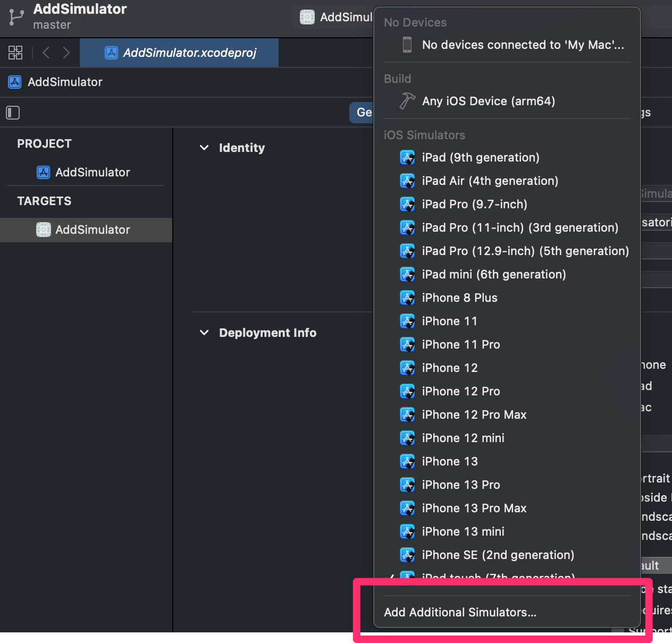Pick iPhone SE (2nd generation) simulator
Viewport: 672px width, 643px height.
(x=498, y=555)
